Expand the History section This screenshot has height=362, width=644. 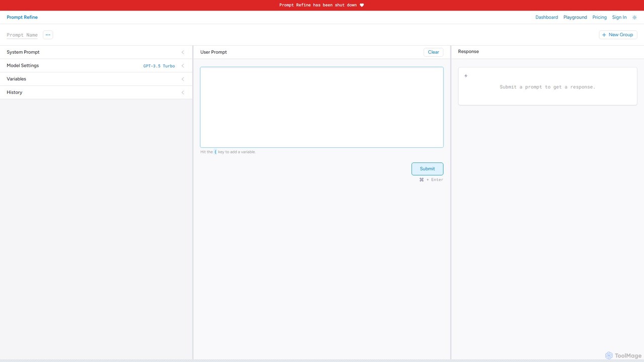click(x=96, y=93)
